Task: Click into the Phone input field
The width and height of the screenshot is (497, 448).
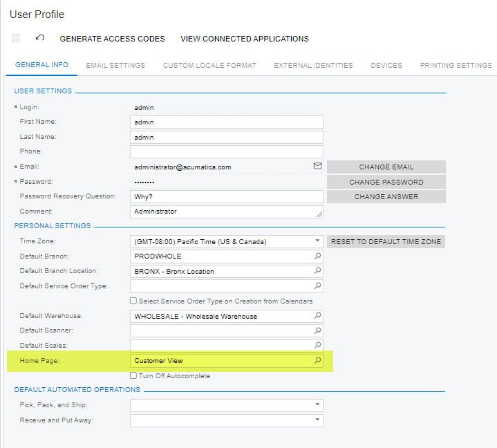Action: tap(226, 152)
